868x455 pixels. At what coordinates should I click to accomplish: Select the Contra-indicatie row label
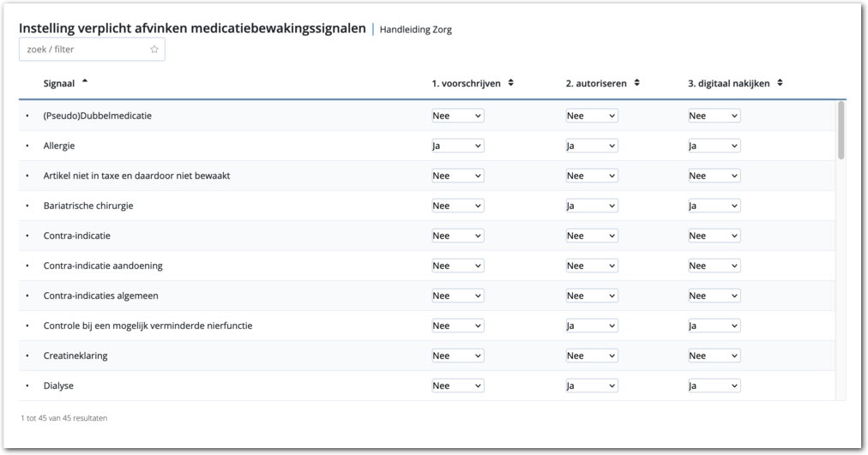[76, 236]
